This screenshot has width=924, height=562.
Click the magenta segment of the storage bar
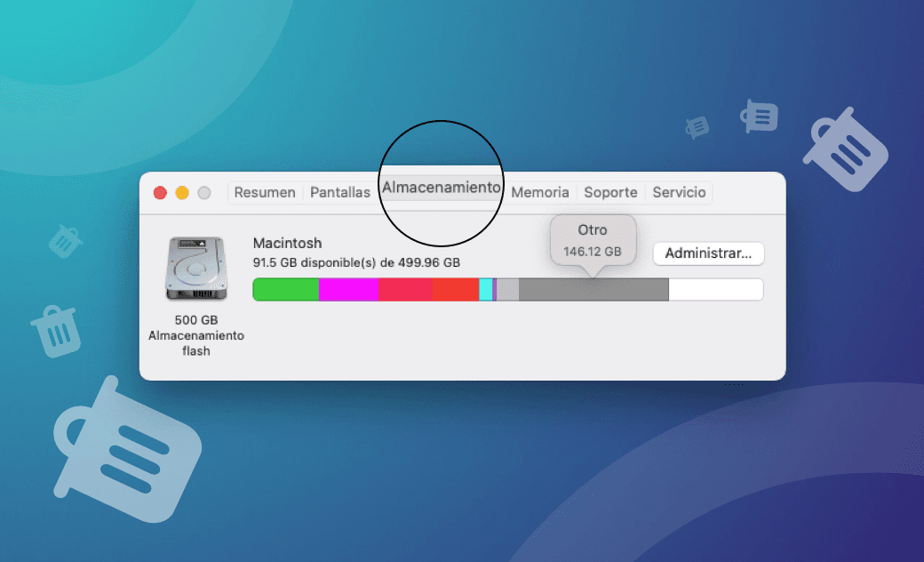[x=346, y=289]
